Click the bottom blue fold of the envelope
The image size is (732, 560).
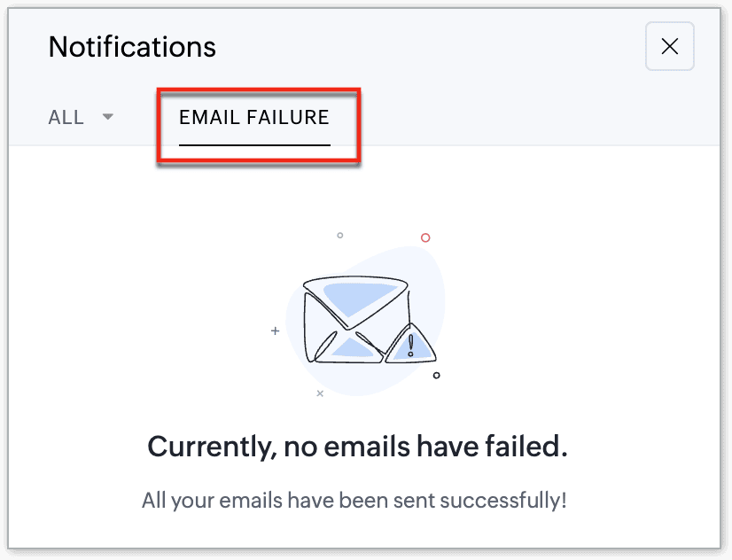[x=353, y=348]
